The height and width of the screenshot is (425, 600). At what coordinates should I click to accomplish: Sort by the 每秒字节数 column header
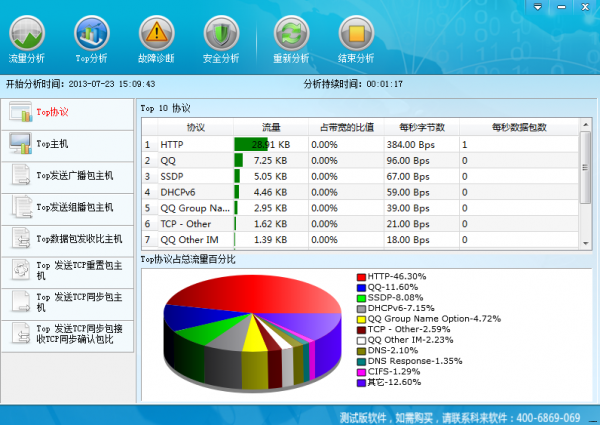coord(422,127)
